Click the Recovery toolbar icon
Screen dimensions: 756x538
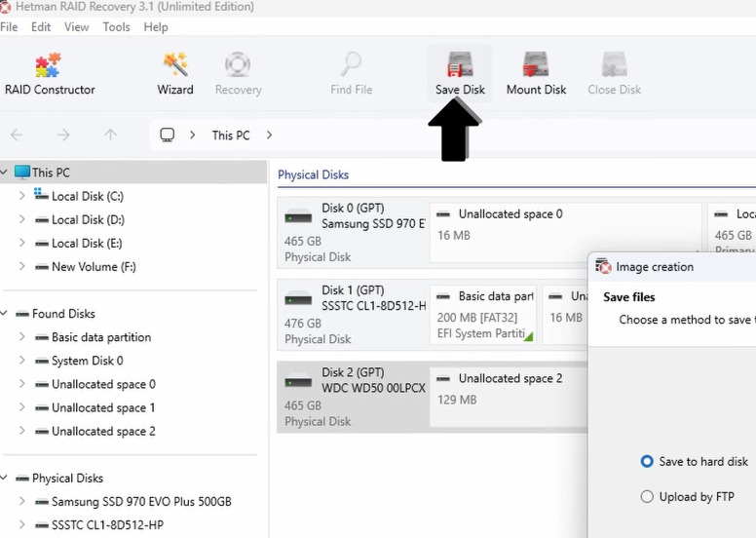[238, 74]
